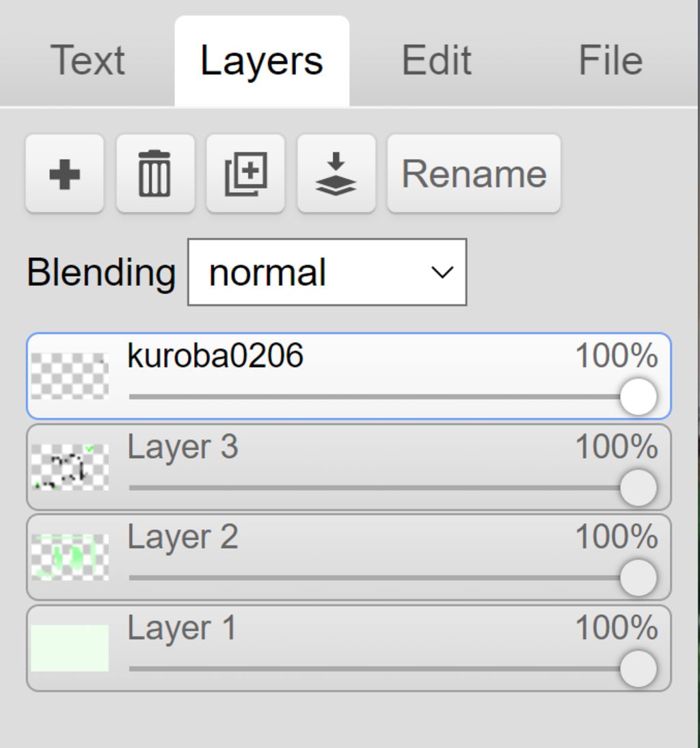The height and width of the screenshot is (748, 700).
Task: Click Layer 3 thumbnail preview
Action: click(70, 467)
